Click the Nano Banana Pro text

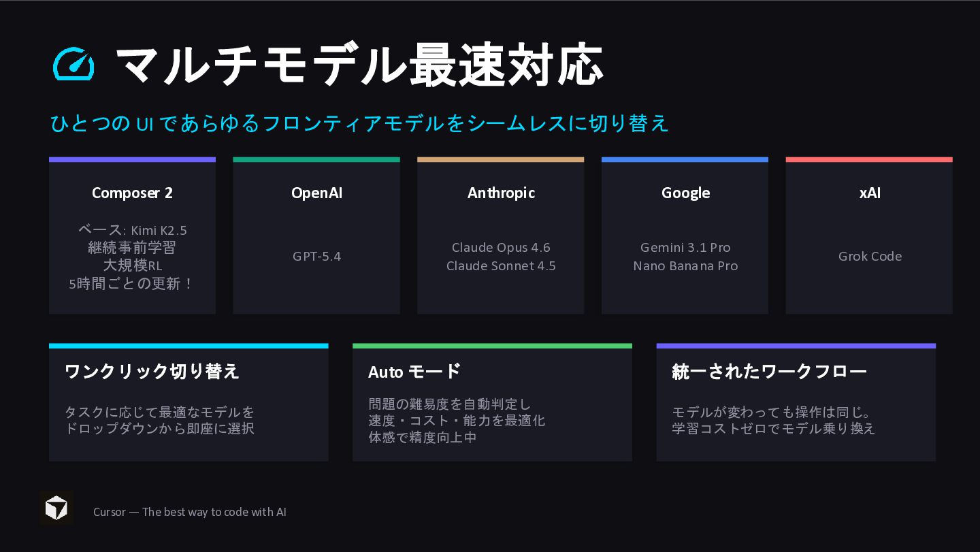[x=685, y=265]
